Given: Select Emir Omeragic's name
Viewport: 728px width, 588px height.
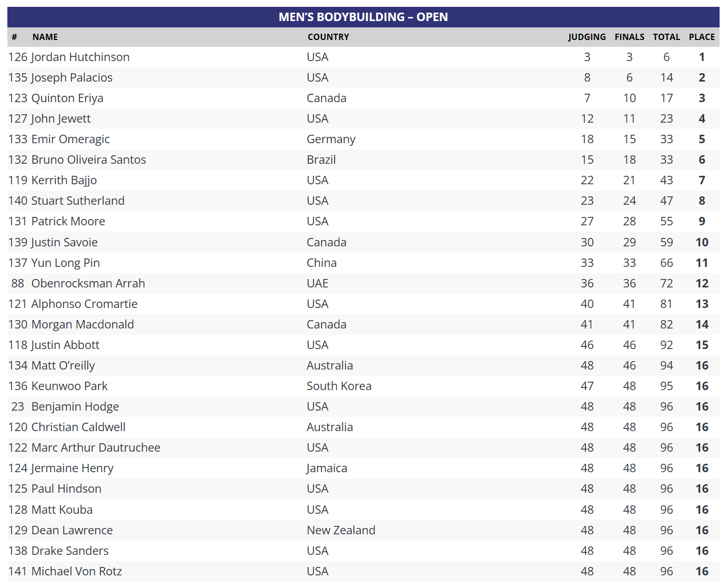Looking at the screenshot, I should click(70, 139).
